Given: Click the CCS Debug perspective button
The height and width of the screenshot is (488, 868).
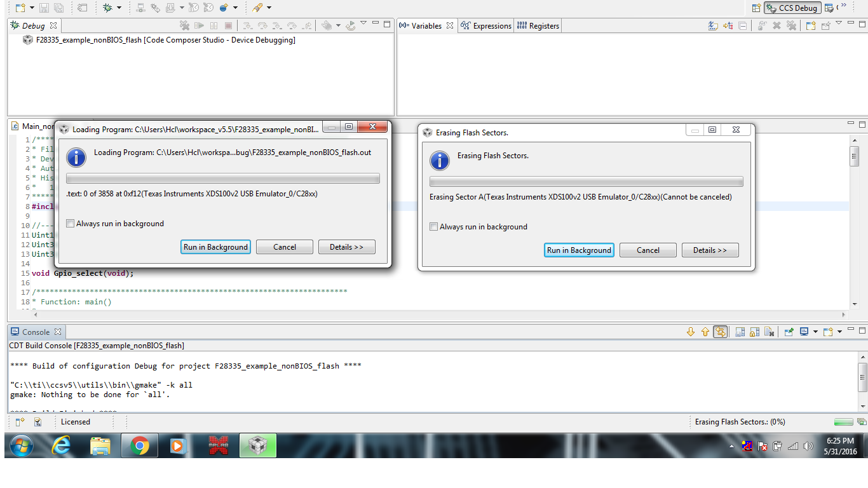Looking at the screenshot, I should 792,8.
